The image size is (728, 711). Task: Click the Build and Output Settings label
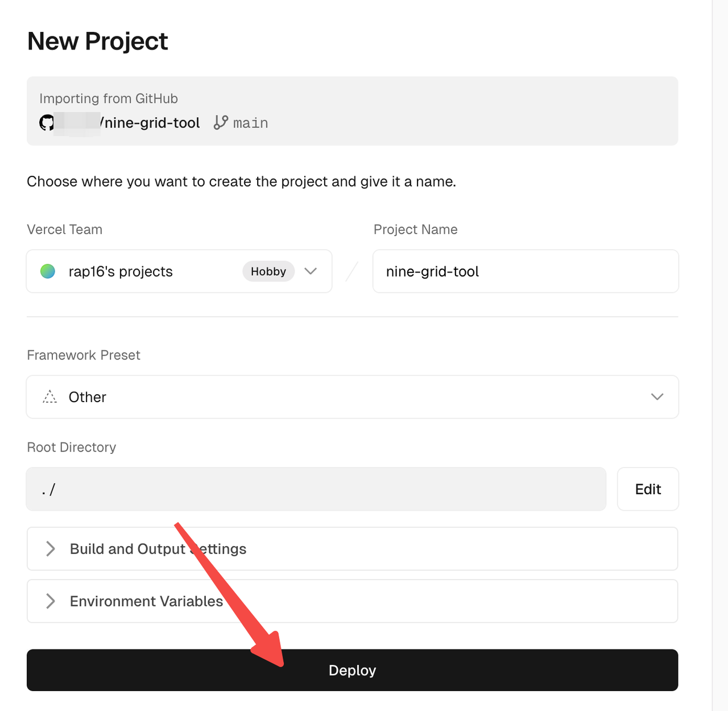158,549
